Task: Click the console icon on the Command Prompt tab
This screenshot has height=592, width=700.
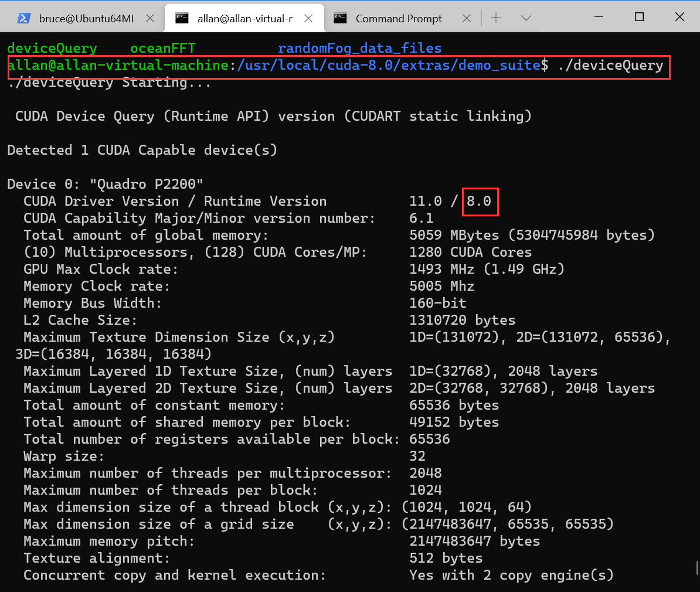Action: click(x=340, y=18)
